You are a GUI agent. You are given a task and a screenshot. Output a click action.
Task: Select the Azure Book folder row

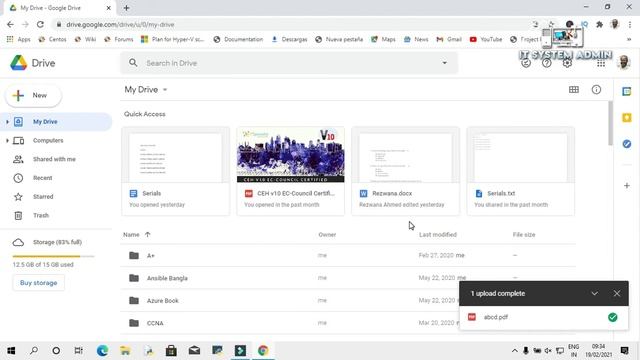[x=348, y=300]
